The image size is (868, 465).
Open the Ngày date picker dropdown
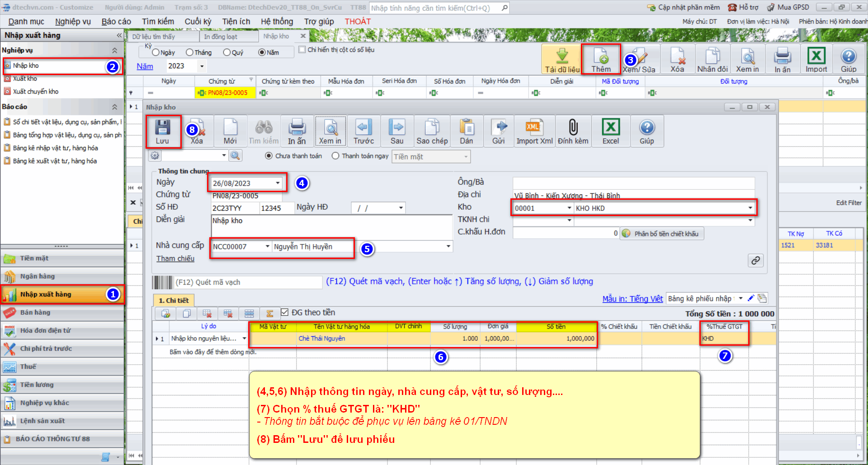point(278,183)
